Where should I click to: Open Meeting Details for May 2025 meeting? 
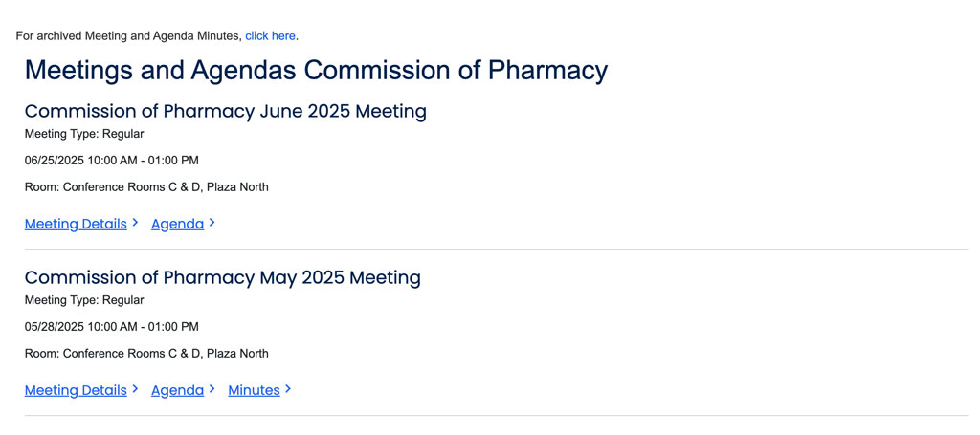(76, 390)
